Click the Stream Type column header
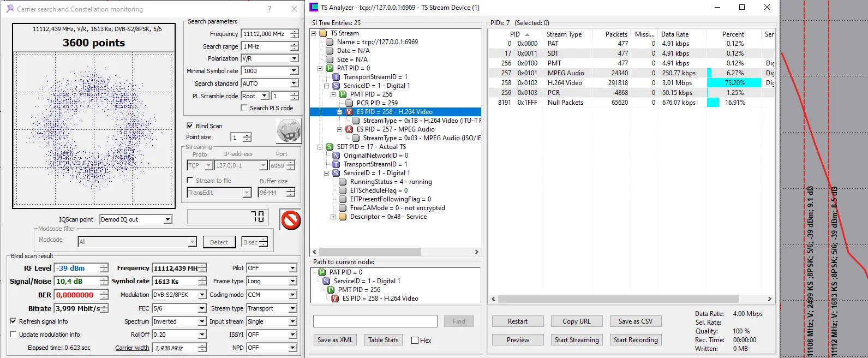 tap(564, 34)
